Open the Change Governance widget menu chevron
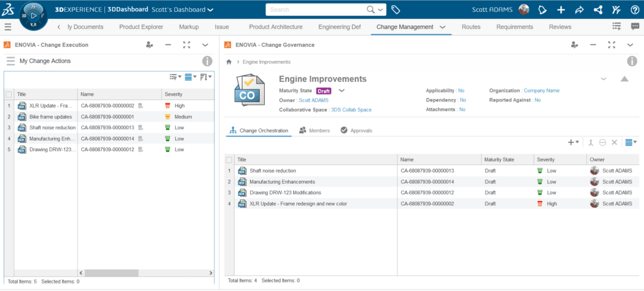 [x=630, y=45]
